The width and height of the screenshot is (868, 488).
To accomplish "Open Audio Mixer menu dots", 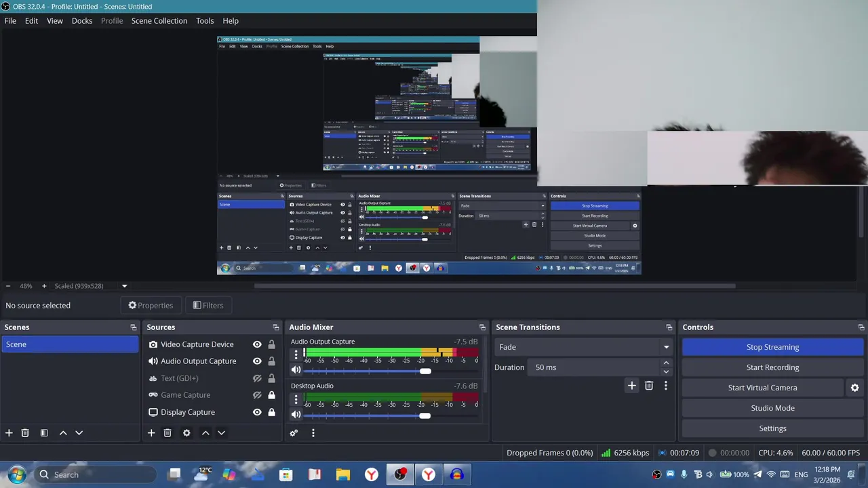I will 313,433.
